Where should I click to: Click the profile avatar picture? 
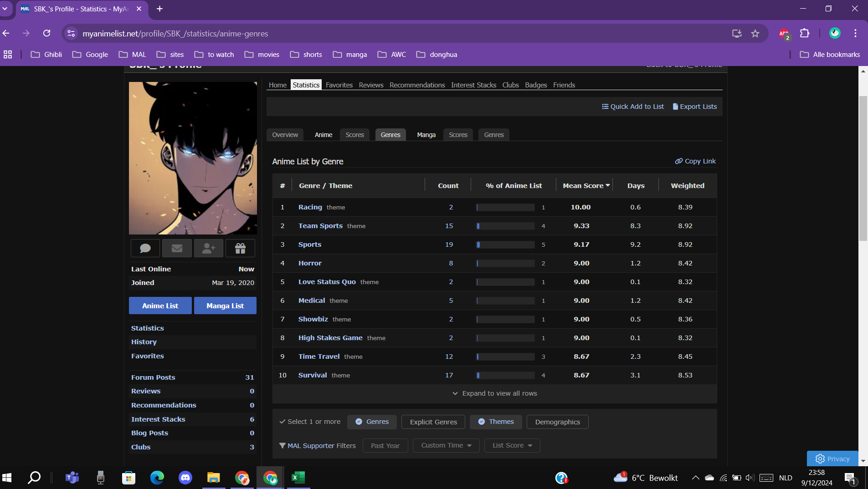coord(193,158)
